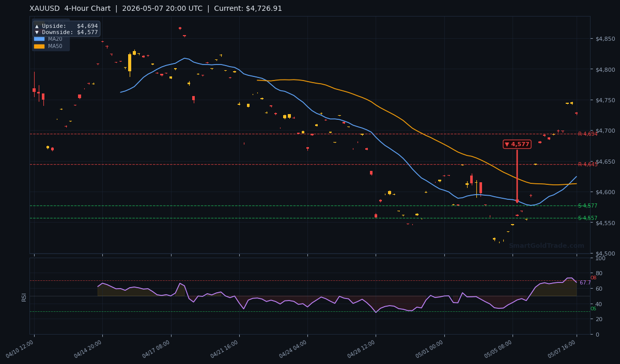Select the $4,550 price axis label
The height and width of the screenshot is (364, 620).
605,223
